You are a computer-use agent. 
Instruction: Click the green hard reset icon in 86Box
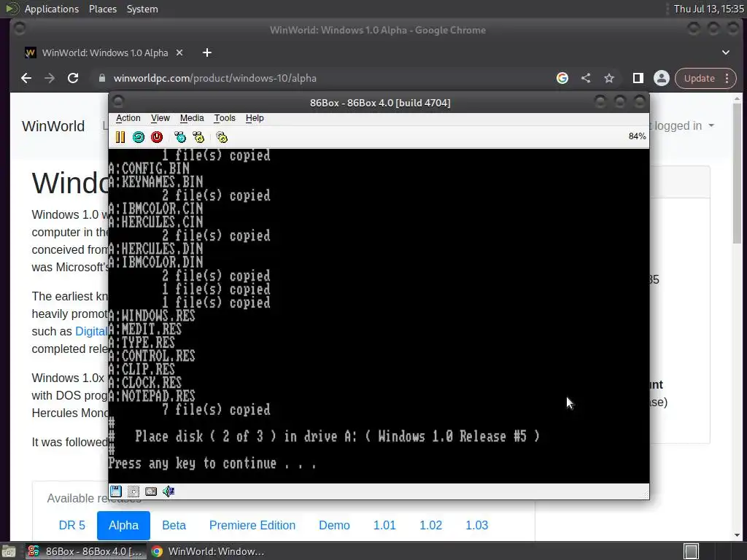point(139,138)
